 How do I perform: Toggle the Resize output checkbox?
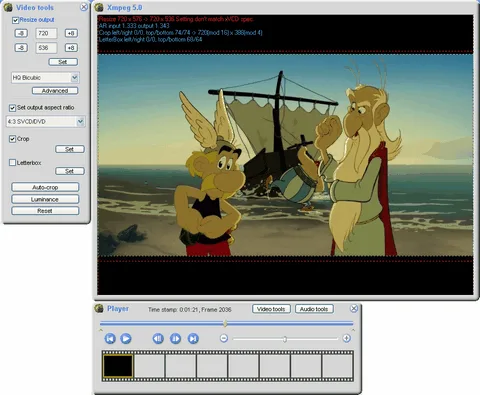[15, 20]
